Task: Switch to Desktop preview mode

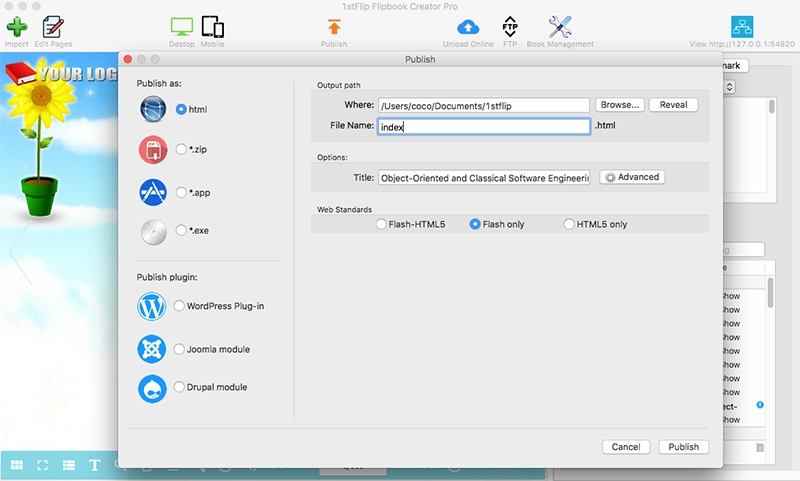Action: coord(181,26)
